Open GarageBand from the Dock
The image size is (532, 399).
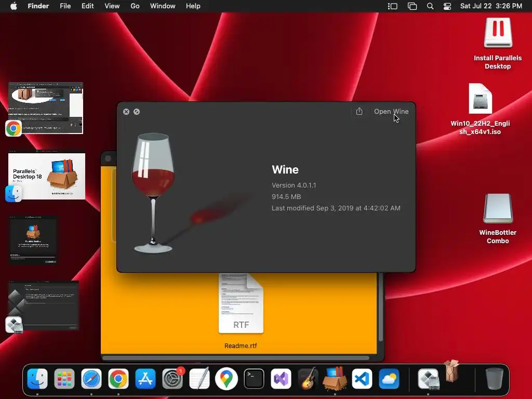(x=308, y=379)
